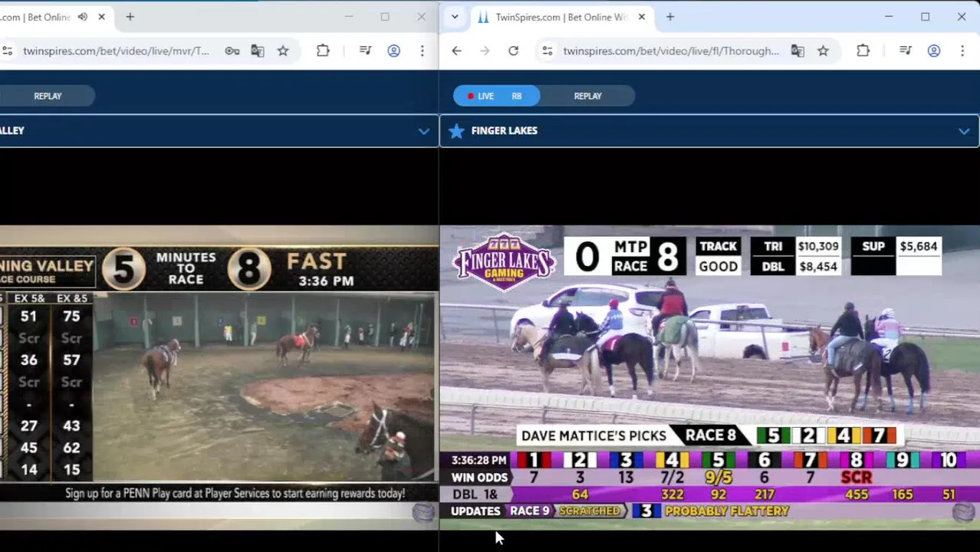
Task: Open a new tab in right window
Action: click(669, 17)
